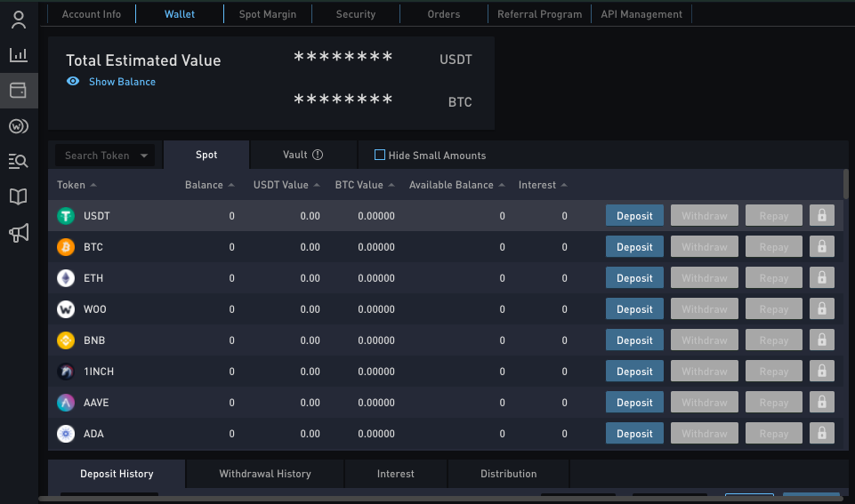Click the lock icon in AAVE row
This screenshot has width=855, height=504.
pos(822,402)
